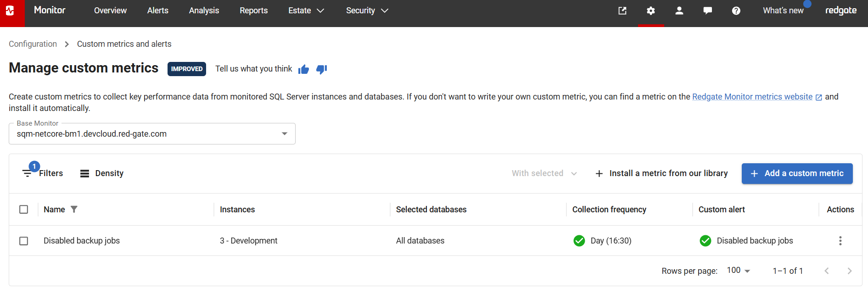Click Add a custom metric button
This screenshot has height=299, width=868.
(797, 173)
